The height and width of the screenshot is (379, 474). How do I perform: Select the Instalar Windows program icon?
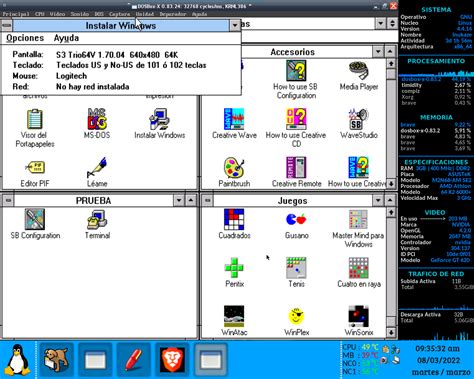(159, 119)
